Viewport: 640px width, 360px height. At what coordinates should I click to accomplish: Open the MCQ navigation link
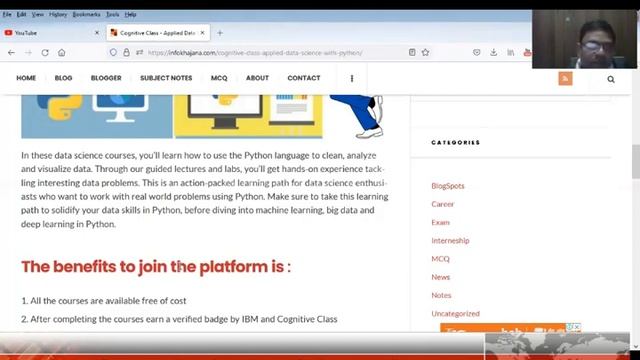coord(219,78)
